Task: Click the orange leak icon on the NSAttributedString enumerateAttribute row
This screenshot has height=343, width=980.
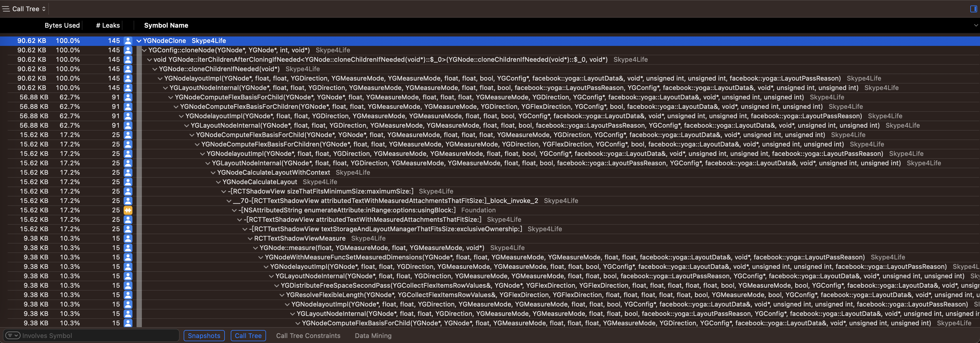Action: tap(128, 210)
